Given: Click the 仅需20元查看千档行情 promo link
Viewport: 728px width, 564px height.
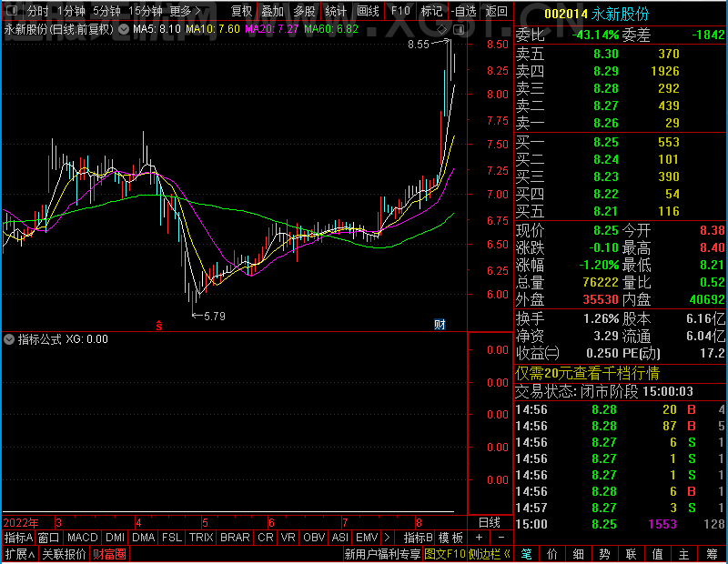Looking at the screenshot, I should 587,373.
